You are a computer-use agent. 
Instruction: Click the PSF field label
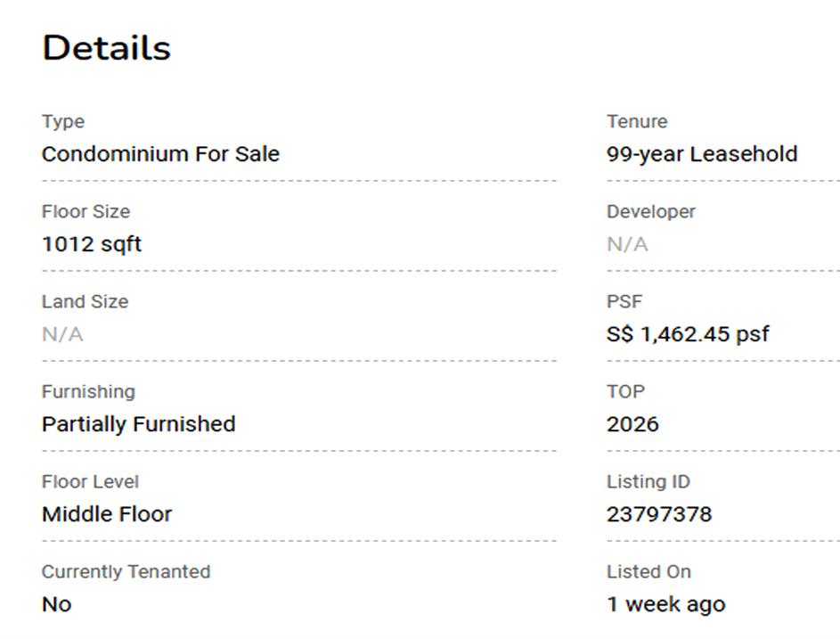[x=624, y=302]
